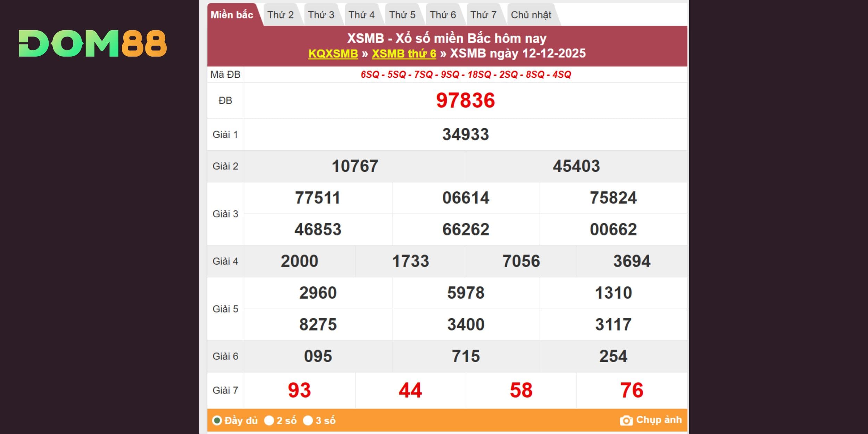Select the Đầy đủ radio option
The image size is (868, 434).
(x=217, y=420)
